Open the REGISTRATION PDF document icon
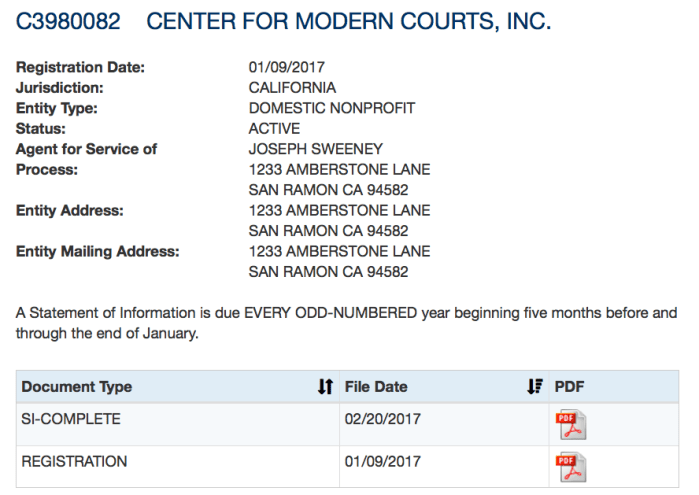 pyautogui.click(x=570, y=467)
